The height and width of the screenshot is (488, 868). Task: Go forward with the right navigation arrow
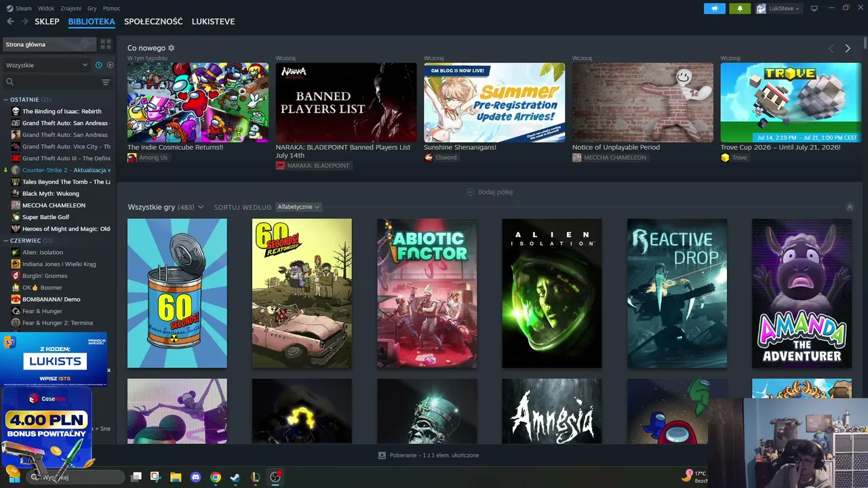tap(24, 22)
